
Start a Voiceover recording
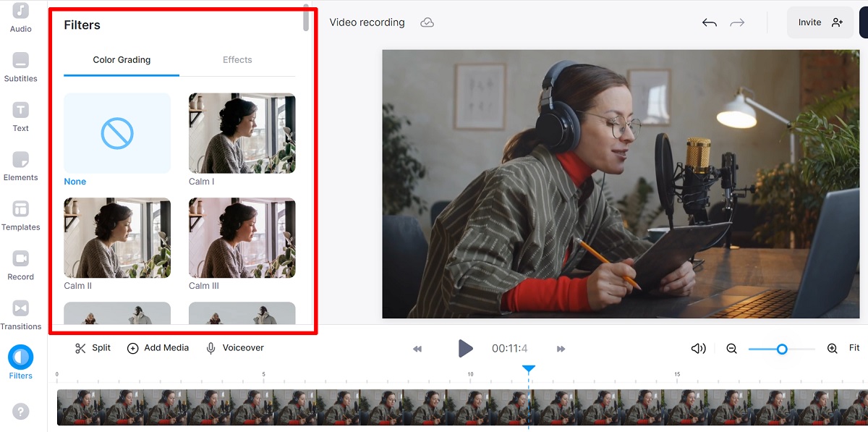235,348
